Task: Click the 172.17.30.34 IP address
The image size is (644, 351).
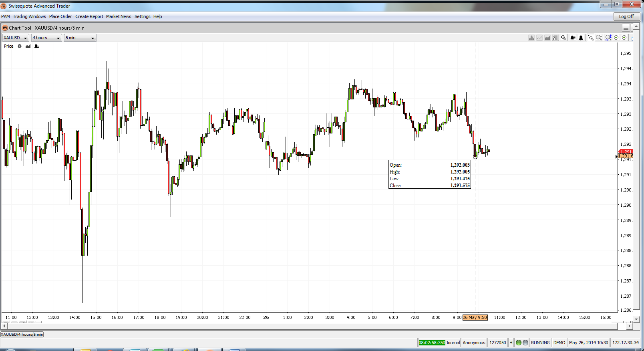Action: tap(626, 343)
